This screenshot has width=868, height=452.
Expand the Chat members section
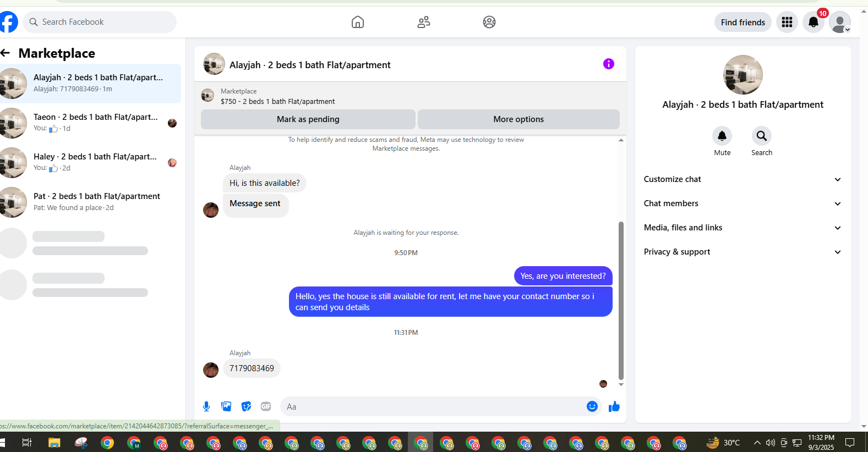(x=743, y=203)
